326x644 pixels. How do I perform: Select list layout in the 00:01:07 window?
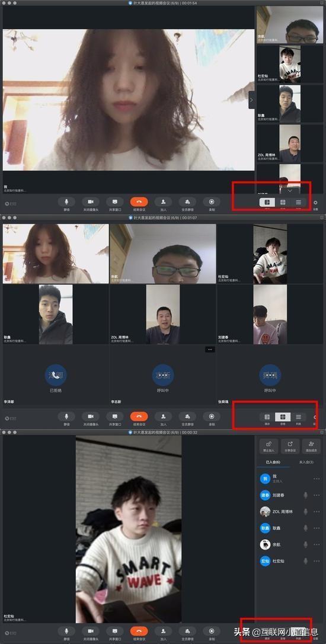(x=299, y=417)
